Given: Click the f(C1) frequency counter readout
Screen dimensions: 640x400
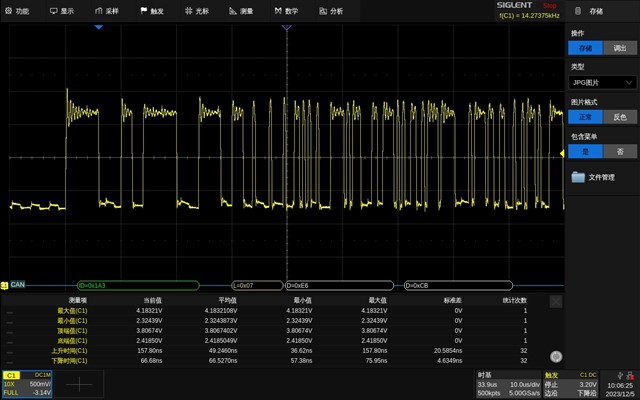Looking at the screenshot, I should (529, 16).
